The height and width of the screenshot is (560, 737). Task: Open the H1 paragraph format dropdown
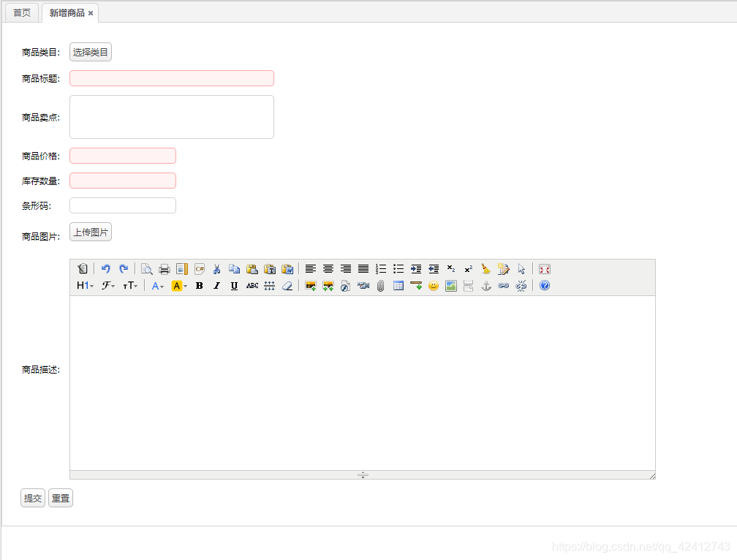(85, 286)
